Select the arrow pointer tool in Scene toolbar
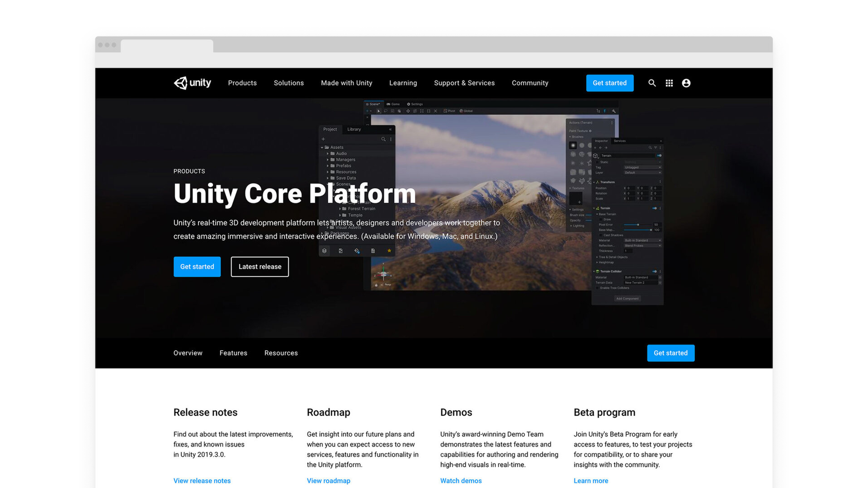 (x=379, y=111)
